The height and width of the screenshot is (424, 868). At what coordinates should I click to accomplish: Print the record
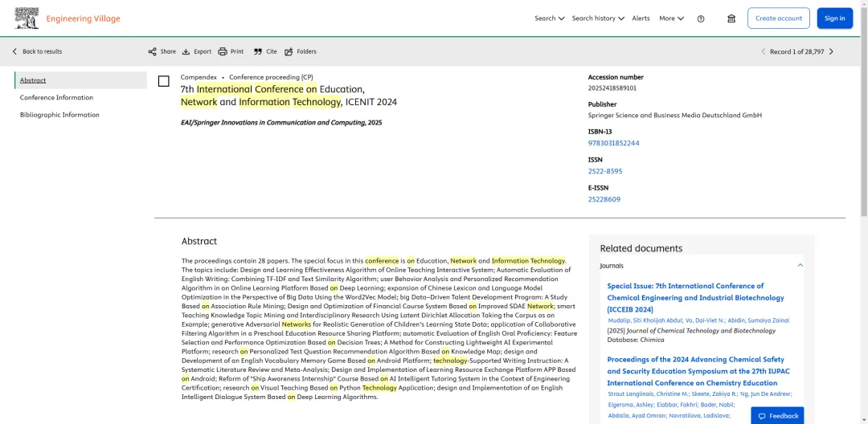pyautogui.click(x=231, y=51)
